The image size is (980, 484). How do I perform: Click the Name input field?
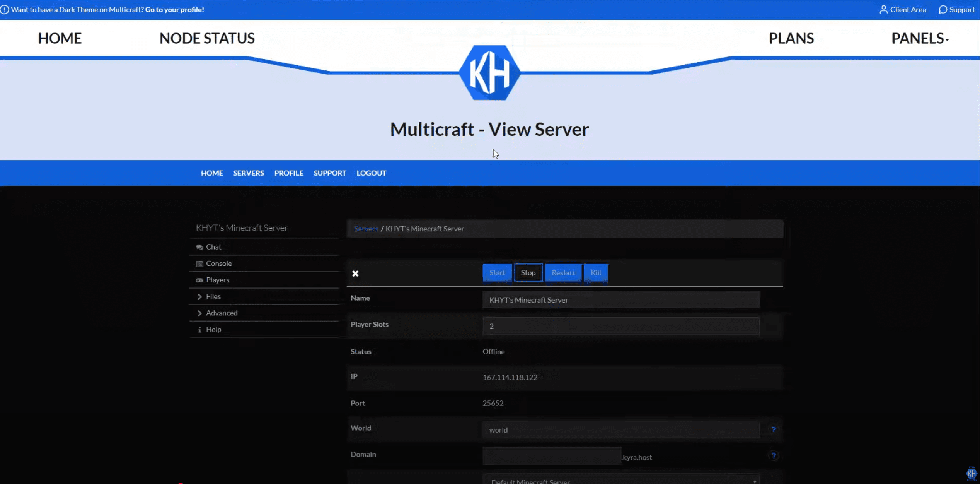621,300
